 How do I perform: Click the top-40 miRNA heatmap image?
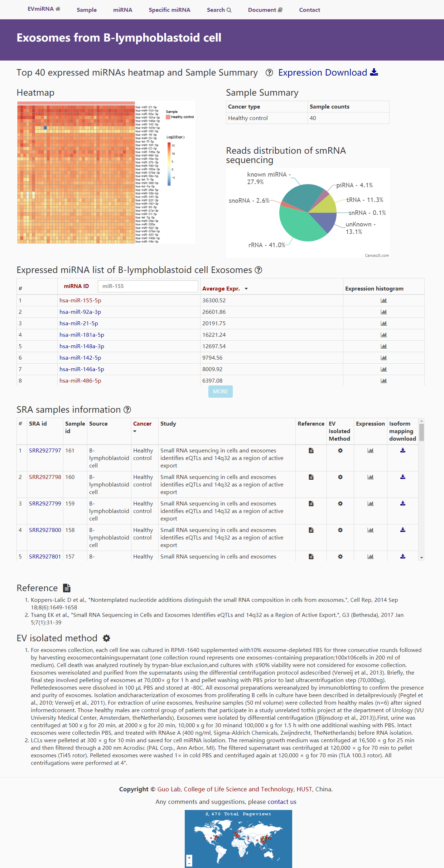coord(106,172)
